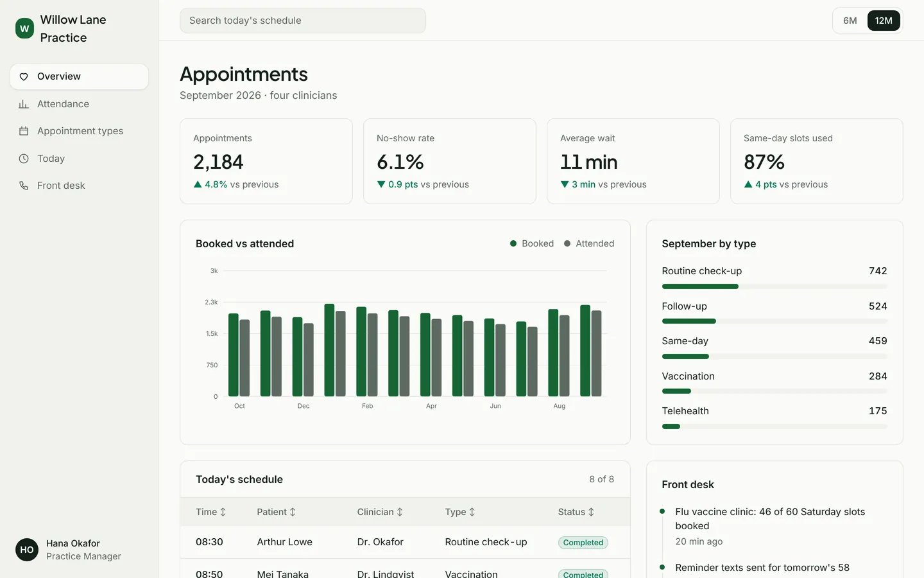Navigate to Today in sidebar

(x=79, y=159)
